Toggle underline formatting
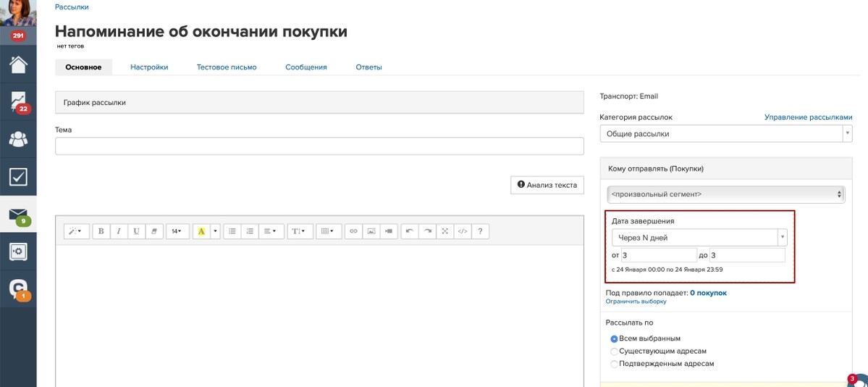Screen dimensions: 868x387 (137, 231)
